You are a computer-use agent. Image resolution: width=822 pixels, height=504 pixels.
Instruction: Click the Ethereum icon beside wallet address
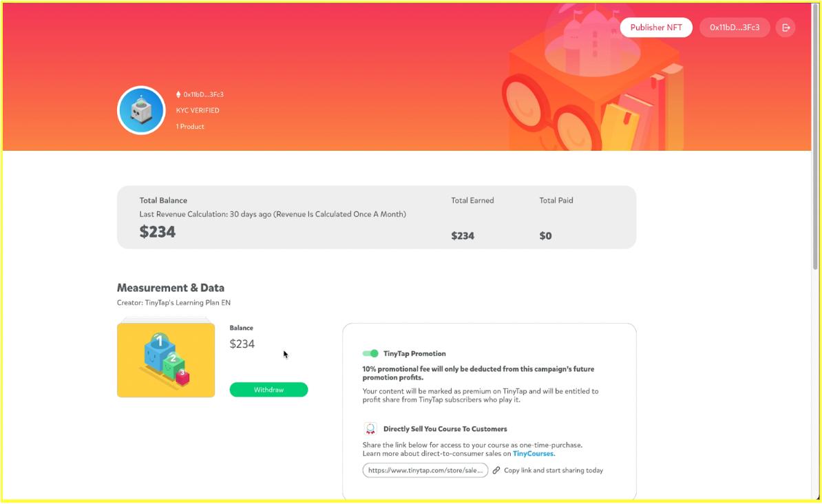(x=178, y=94)
